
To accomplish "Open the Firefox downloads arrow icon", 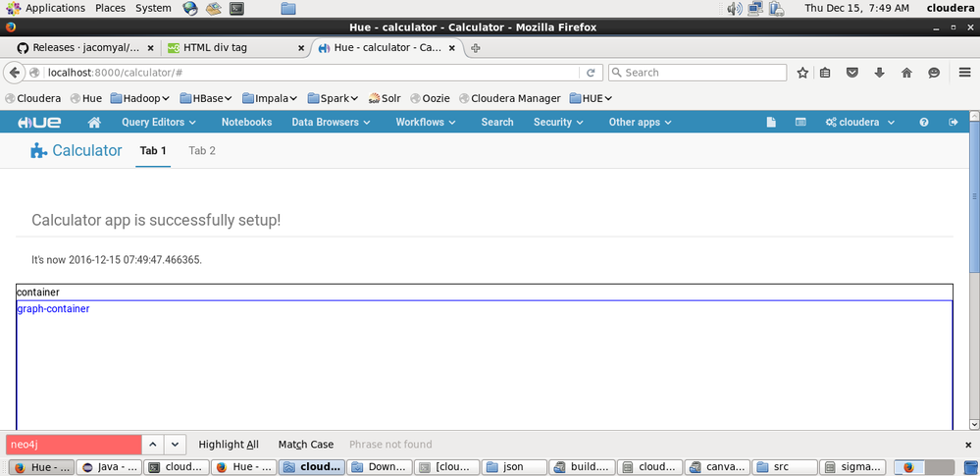I will pyautogui.click(x=879, y=73).
